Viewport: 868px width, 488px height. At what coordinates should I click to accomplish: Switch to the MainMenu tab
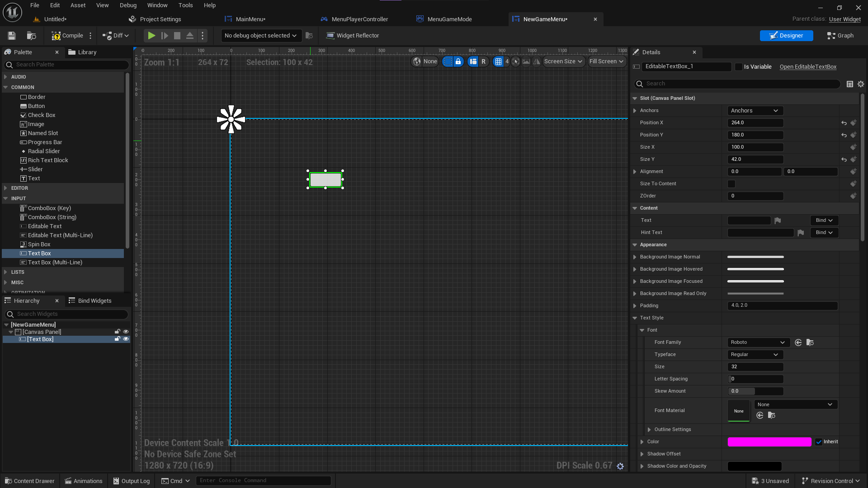click(250, 19)
